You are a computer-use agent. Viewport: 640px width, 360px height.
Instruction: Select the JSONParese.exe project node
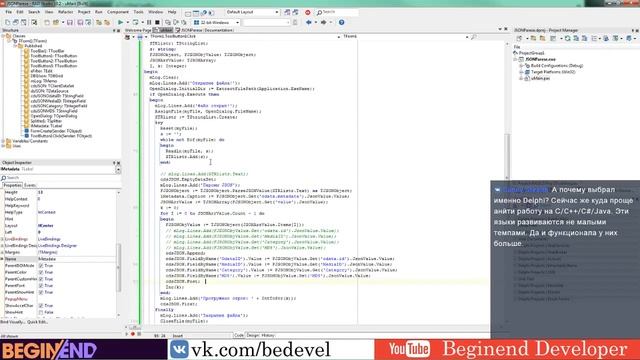coord(540,60)
